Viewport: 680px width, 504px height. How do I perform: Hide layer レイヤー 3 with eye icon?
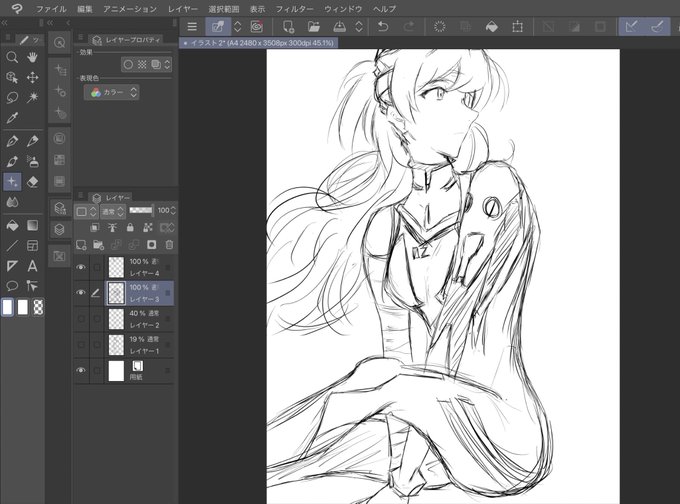(x=81, y=293)
